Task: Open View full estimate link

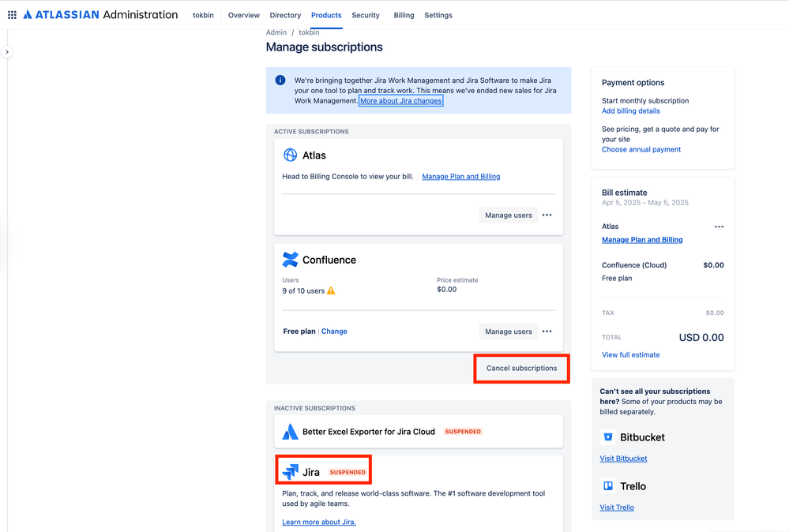Action: (x=630, y=354)
